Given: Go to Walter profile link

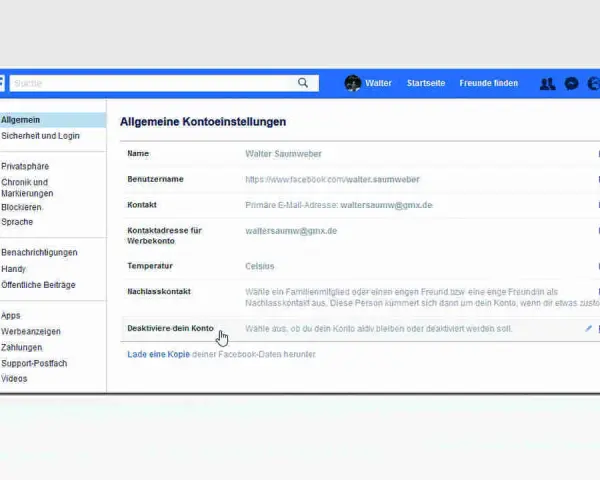Looking at the screenshot, I should [x=378, y=83].
